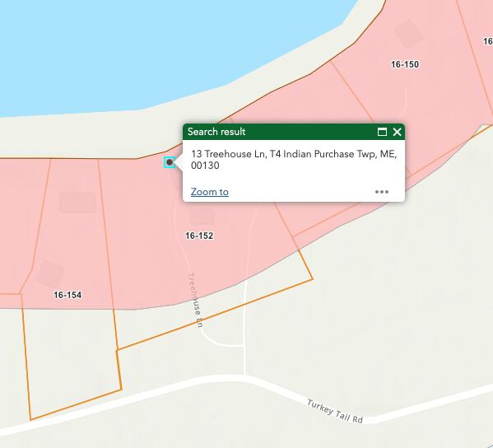Close the Search result popup
Image resolution: width=493 pixels, height=448 pixels.
[x=397, y=132]
